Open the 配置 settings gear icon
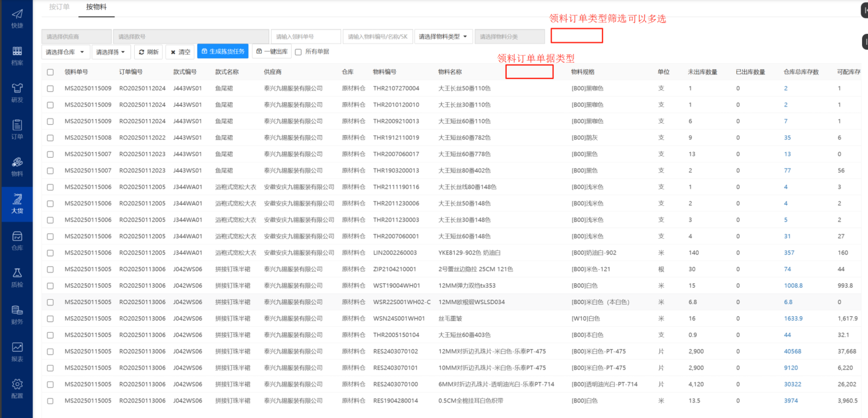Image resolution: width=868 pixels, height=418 pixels. click(17, 389)
